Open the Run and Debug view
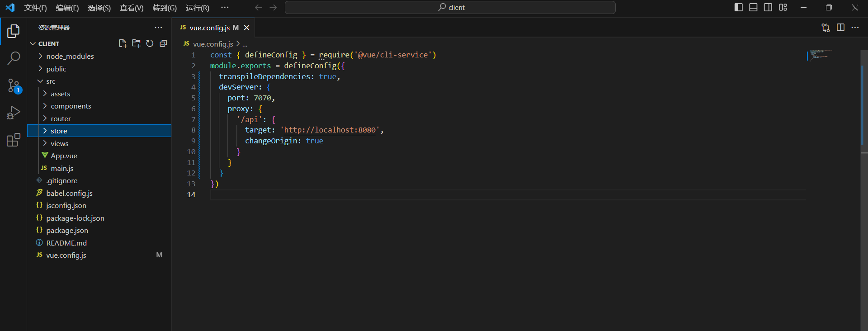868x331 pixels. [14, 113]
